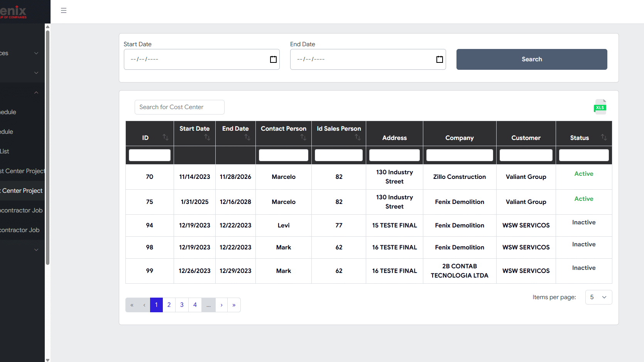Click Valiant Group in row 75
The width and height of the screenshot is (644, 362).
[526, 202]
